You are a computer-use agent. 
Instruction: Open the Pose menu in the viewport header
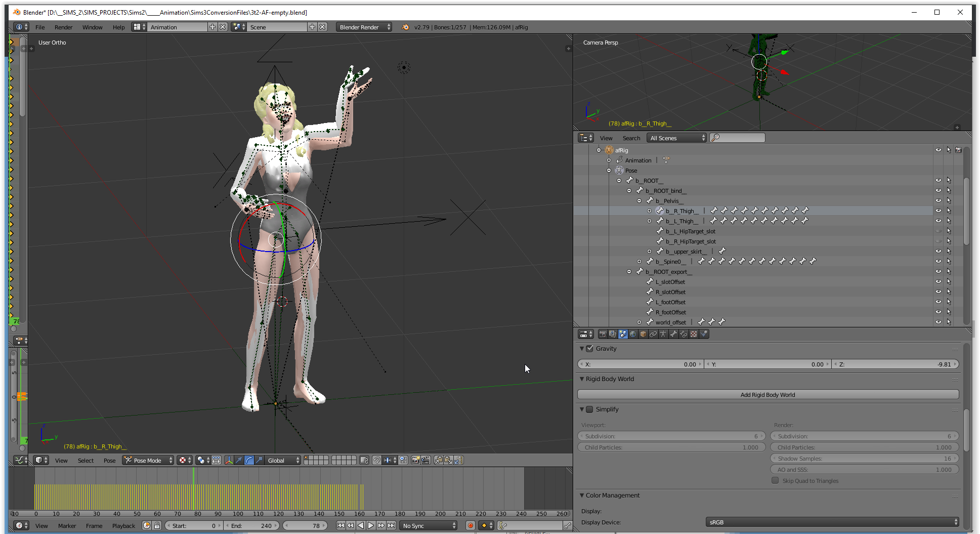point(109,461)
